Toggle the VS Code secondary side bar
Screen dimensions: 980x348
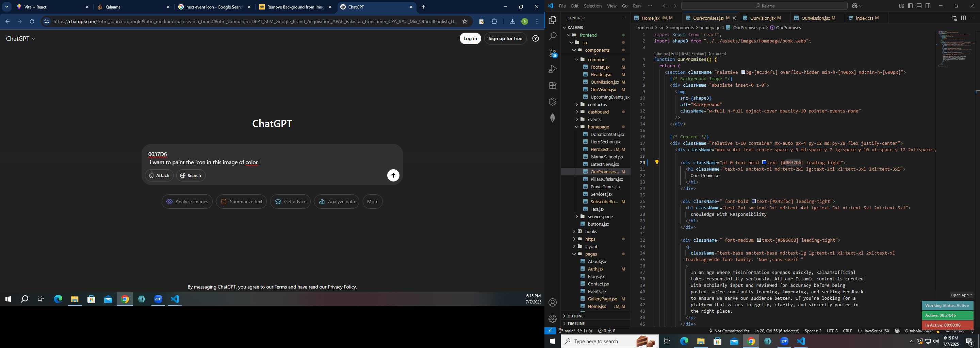coord(928,6)
